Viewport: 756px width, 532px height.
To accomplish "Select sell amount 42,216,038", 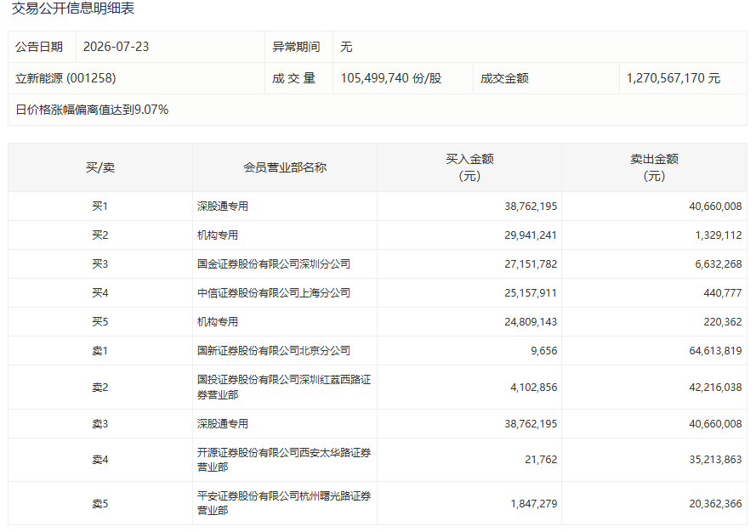I will pyautogui.click(x=715, y=388).
